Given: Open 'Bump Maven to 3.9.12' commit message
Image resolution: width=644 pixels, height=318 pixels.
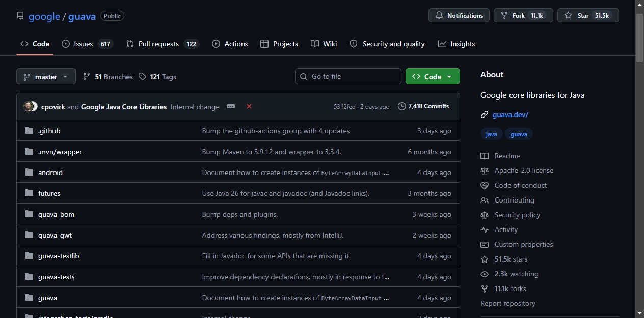Looking at the screenshot, I should 272,152.
